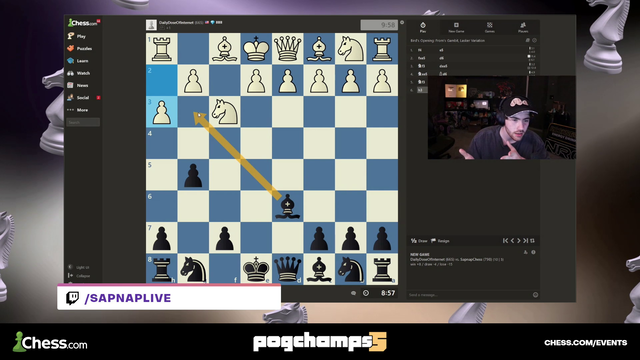Switch to the Games tab
The width and height of the screenshot is (640, 360).
[489, 27]
